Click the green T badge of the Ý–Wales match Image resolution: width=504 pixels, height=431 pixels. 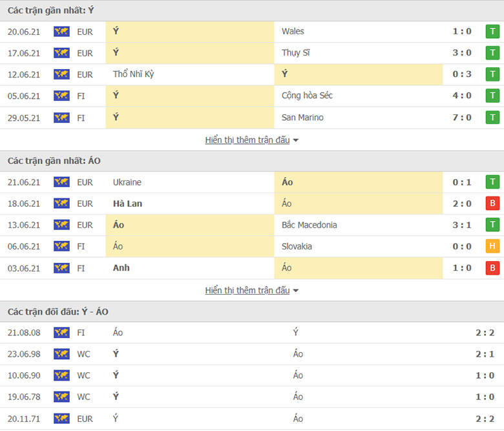493,32
